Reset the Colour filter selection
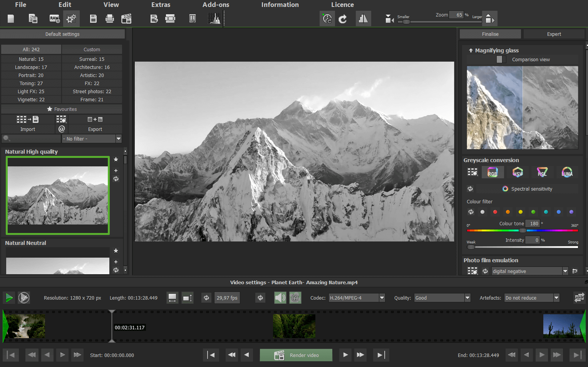The width and height of the screenshot is (588, 367). click(x=471, y=212)
